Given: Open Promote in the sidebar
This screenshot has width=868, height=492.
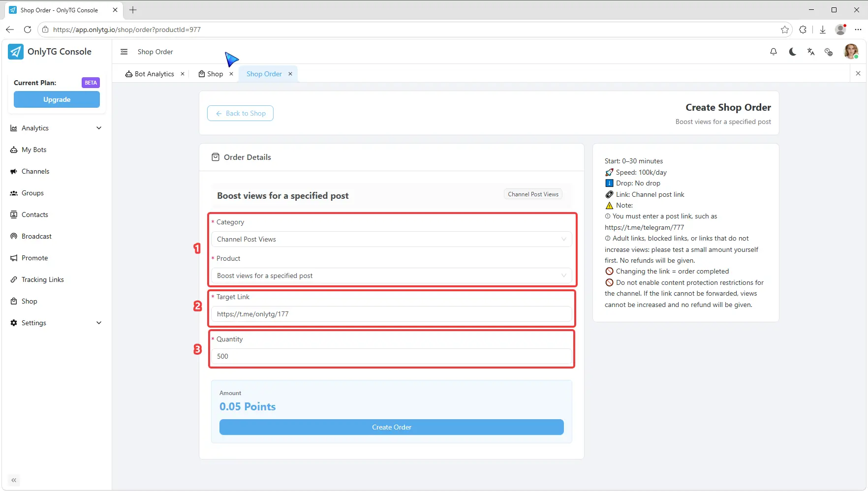Looking at the screenshot, I should coord(57,258).
